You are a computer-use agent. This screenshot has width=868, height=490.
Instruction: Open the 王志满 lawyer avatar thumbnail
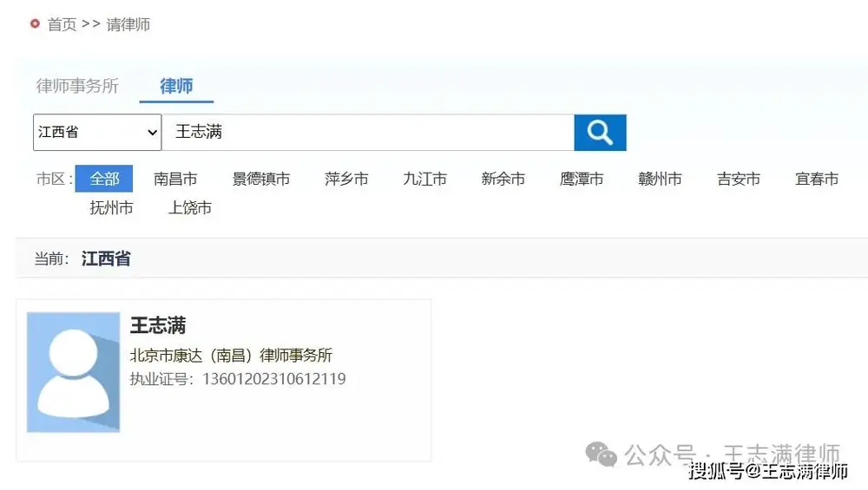[74, 372]
